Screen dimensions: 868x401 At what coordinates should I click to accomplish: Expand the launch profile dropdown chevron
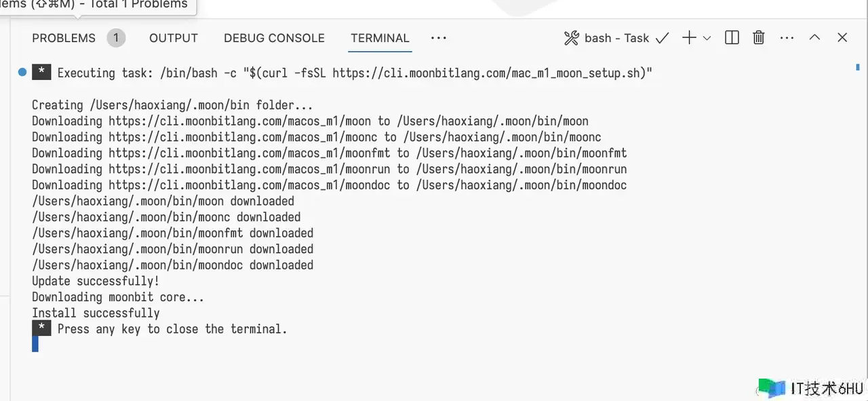point(707,38)
